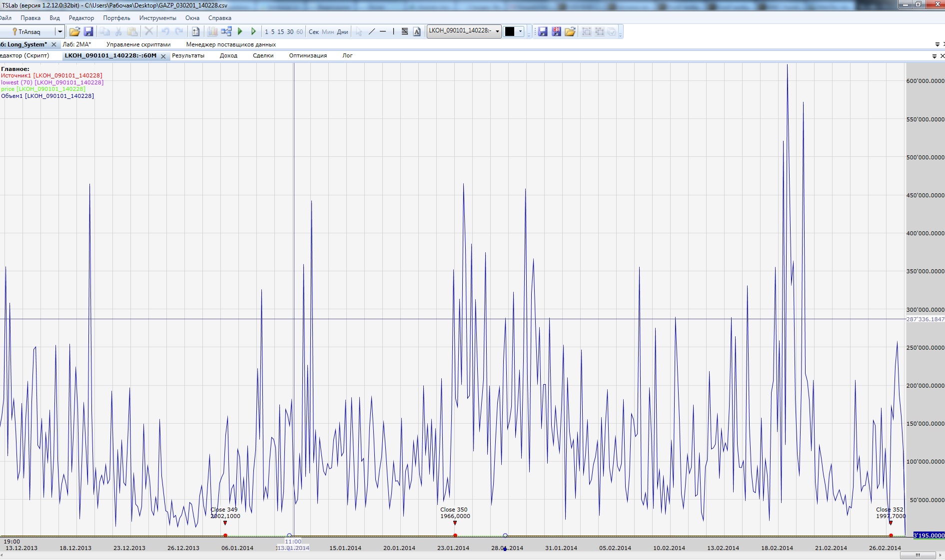Screen dimensions: 945x560
Task: Run script with first green play button
Action: (x=240, y=31)
